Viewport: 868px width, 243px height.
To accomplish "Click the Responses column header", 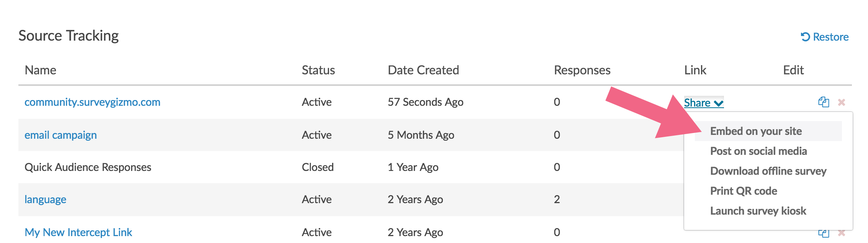I will click(x=582, y=70).
